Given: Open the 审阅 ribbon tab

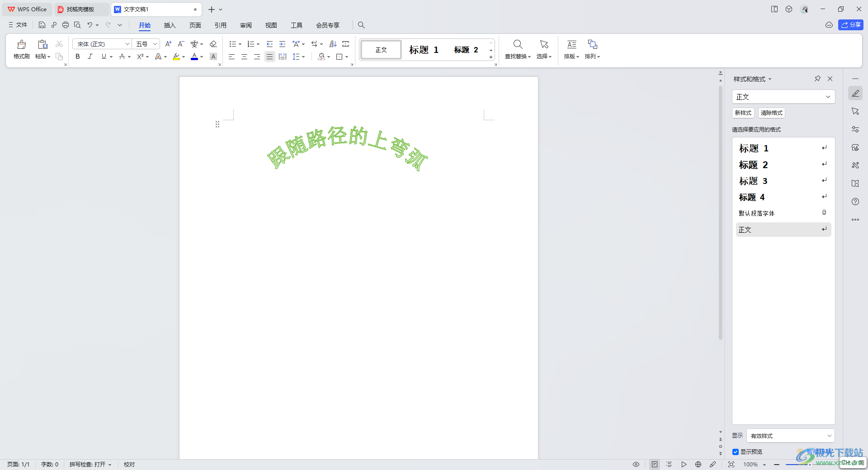Looking at the screenshot, I should [245, 25].
